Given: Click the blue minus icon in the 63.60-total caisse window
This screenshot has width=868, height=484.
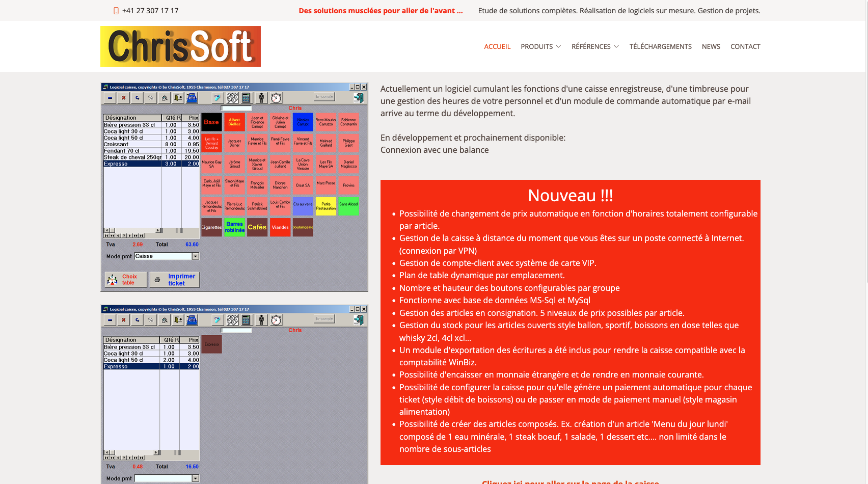Looking at the screenshot, I should 110,98.
